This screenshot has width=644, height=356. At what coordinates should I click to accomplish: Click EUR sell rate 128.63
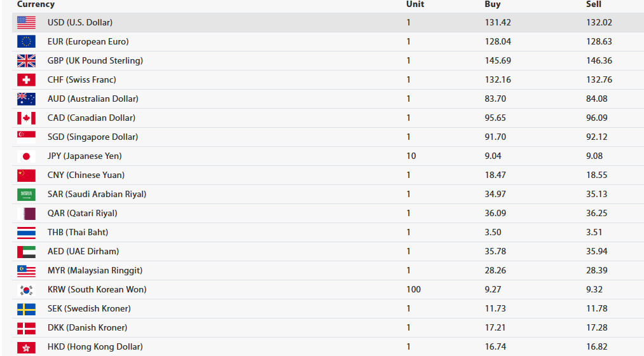(599, 41)
